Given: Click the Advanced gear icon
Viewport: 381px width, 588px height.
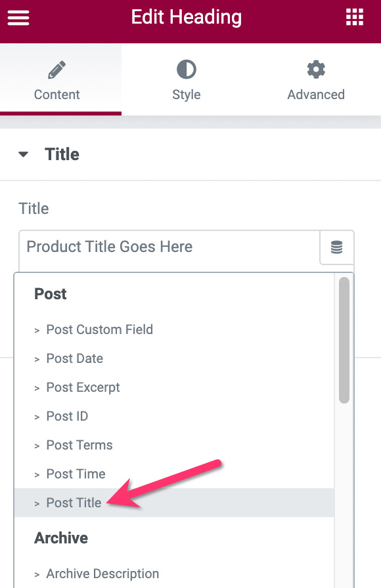Looking at the screenshot, I should [316, 70].
